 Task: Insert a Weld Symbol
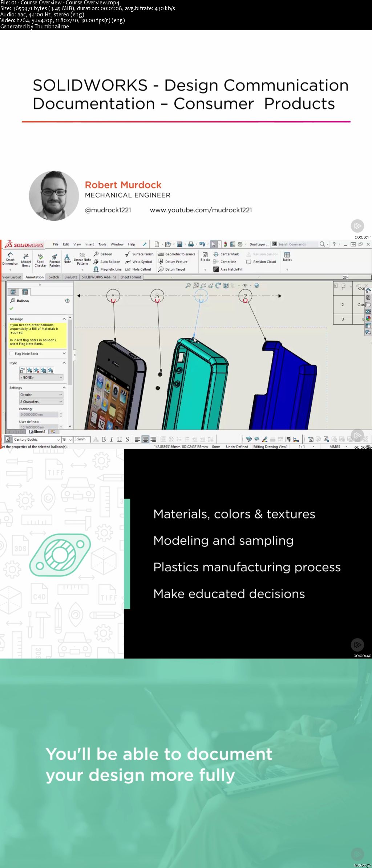(139, 262)
